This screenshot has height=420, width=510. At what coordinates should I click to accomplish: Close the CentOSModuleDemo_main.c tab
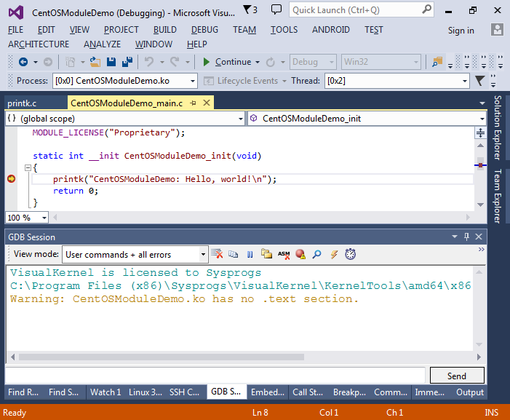pyautogui.click(x=207, y=103)
